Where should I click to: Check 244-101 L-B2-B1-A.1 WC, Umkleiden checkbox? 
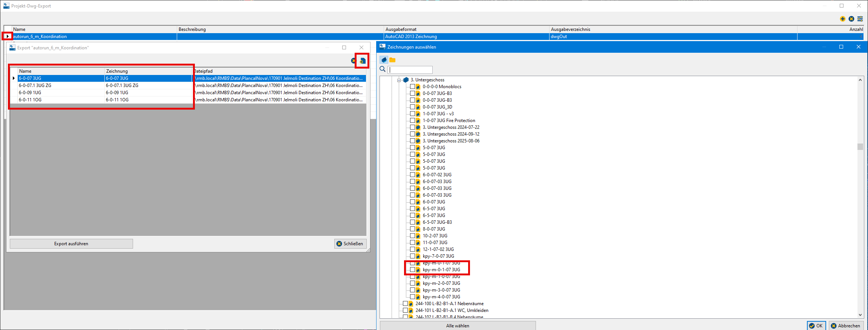coord(405,310)
